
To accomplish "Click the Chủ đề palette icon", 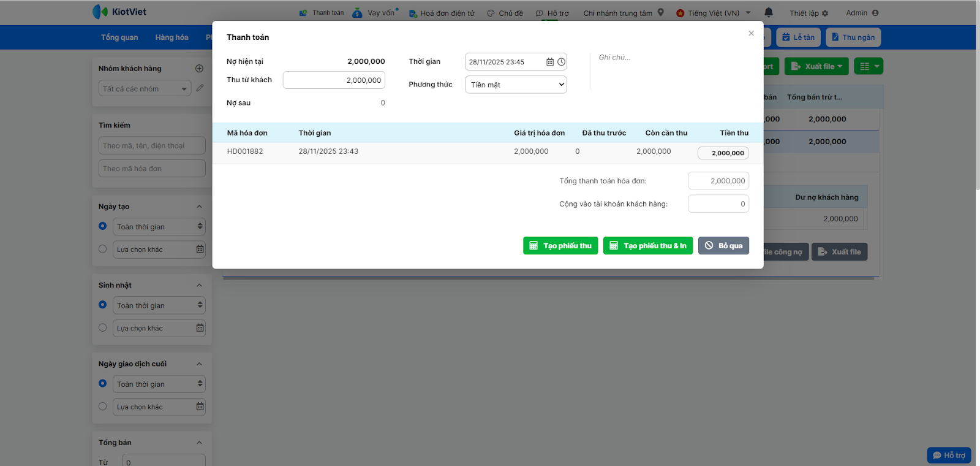I will pyautogui.click(x=491, y=13).
